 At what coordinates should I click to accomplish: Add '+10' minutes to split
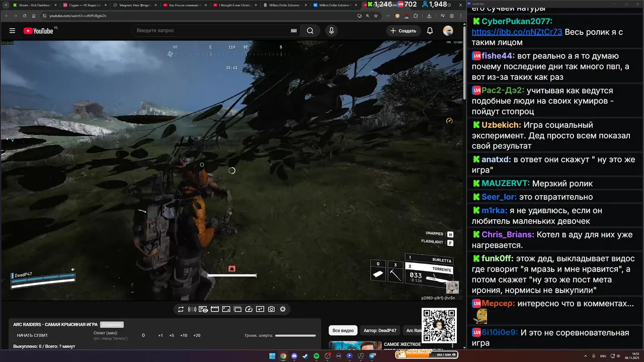(x=184, y=335)
